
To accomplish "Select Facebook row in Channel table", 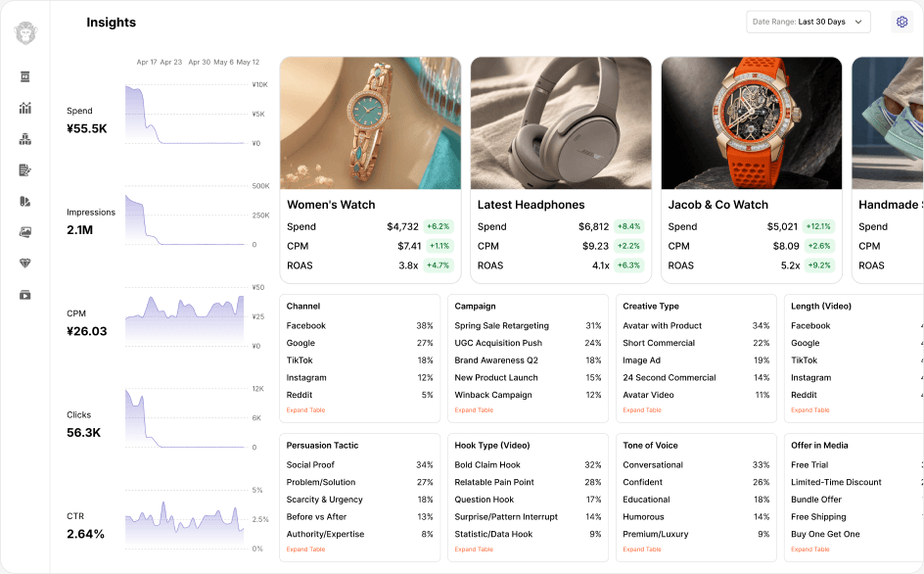I will [x=359, y=325].
